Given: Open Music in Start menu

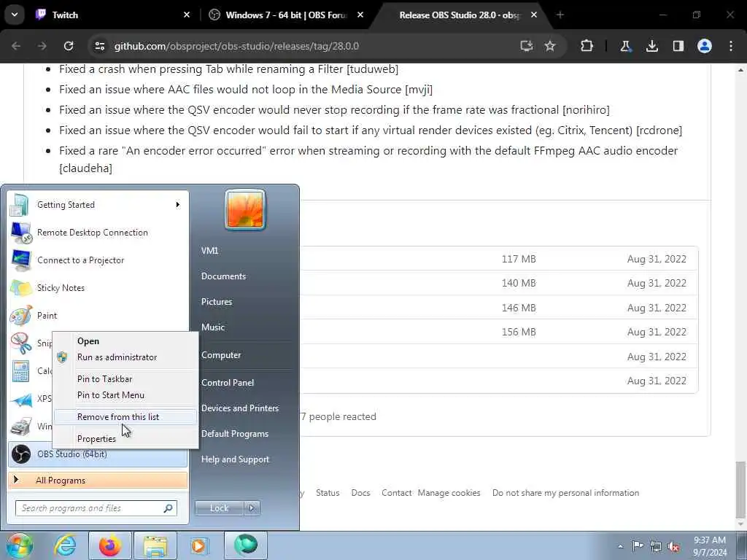Looking at the screenshot, I should (x=213, y=327).
